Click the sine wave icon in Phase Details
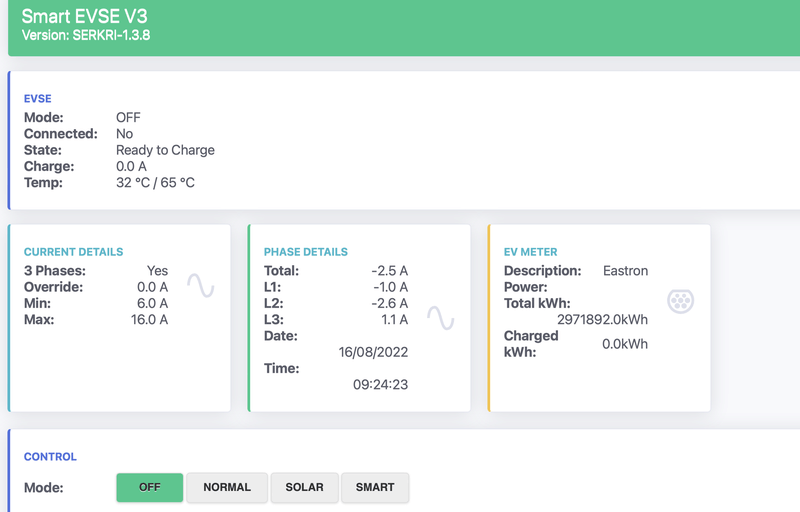The image size is (800, 512). coord(440,318)
